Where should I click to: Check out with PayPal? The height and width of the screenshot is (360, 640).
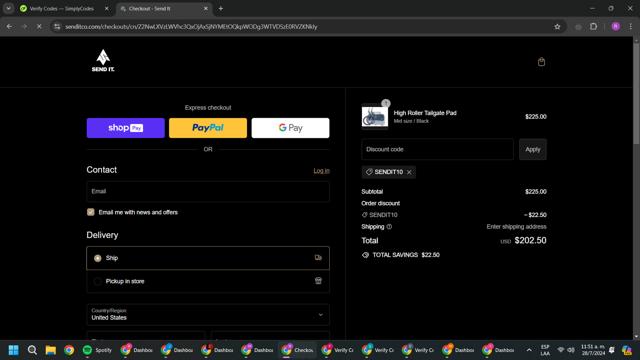tap(208, 128)
